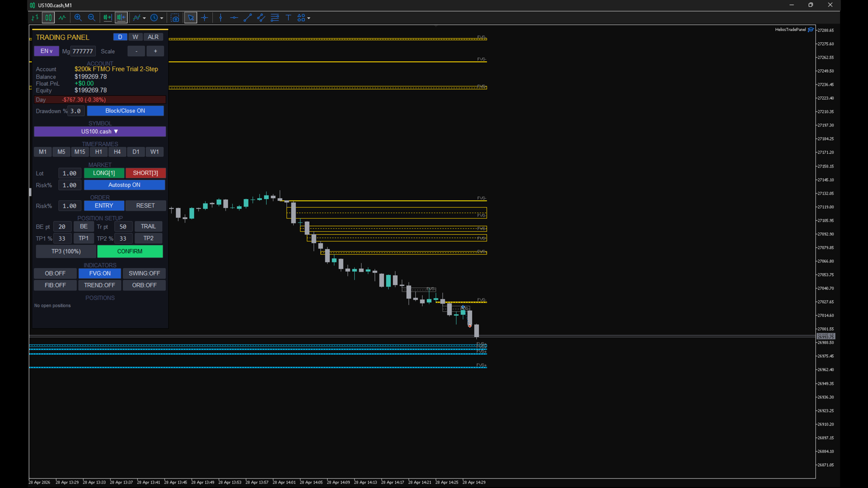Toggle FVG:ON indicator off
This screenshot has width=868, height=488.
pyautogui.click(x=99, y=273)
